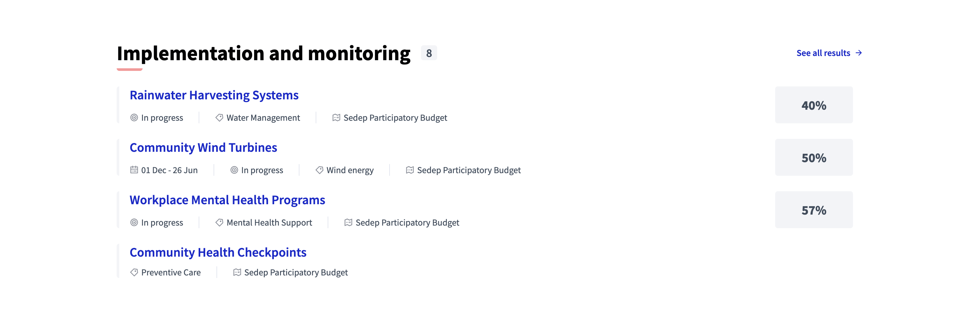980x312 pixels.
Task: Click the 8 results count badge
Action: click(x=429, y=53)
